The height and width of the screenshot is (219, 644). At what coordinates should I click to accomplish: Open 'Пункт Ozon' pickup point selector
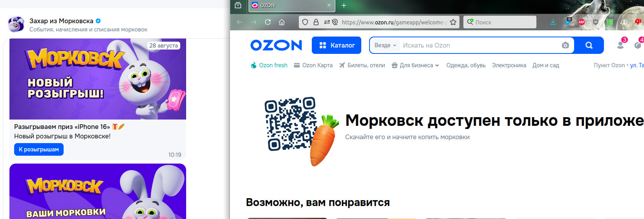coord(618,65)
